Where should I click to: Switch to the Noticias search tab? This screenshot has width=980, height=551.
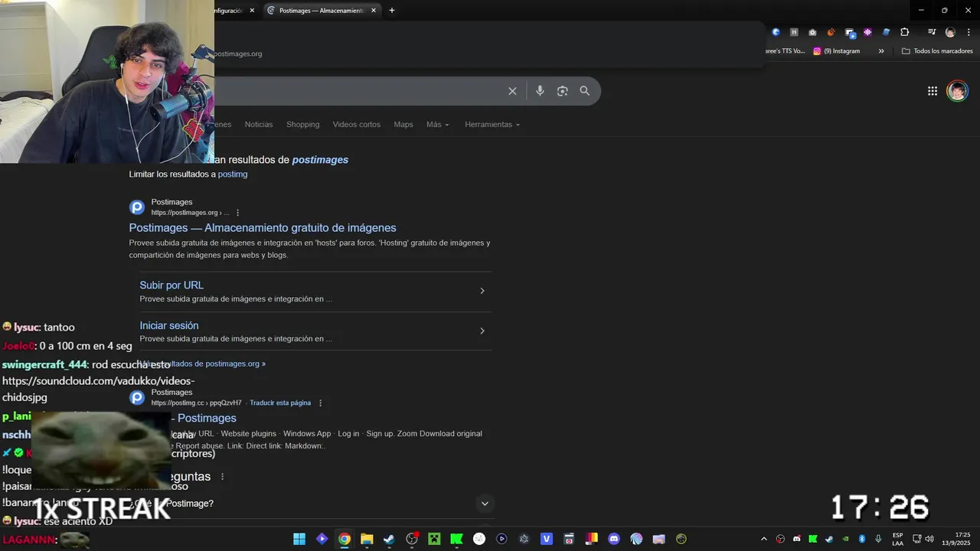259,125
